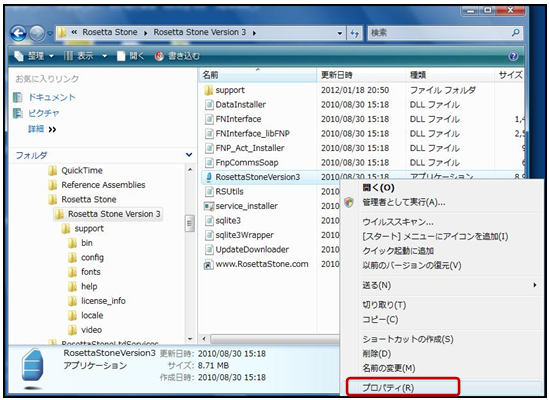Open dropdown arrow next to 表示

coord(104,56)
